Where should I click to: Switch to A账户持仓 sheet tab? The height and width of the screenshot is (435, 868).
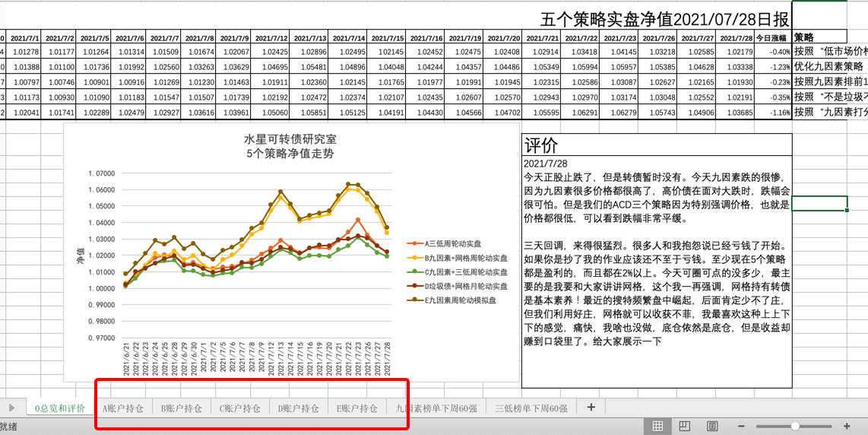tap(123, 408)
